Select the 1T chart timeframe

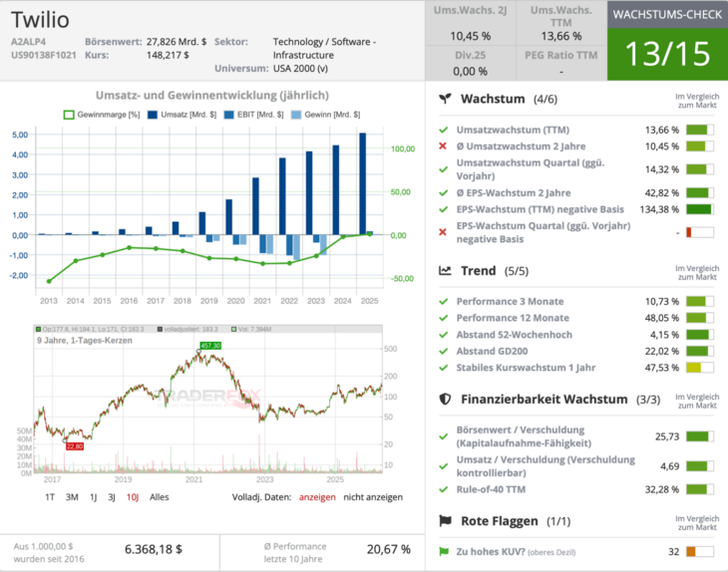tap(50, 497)
